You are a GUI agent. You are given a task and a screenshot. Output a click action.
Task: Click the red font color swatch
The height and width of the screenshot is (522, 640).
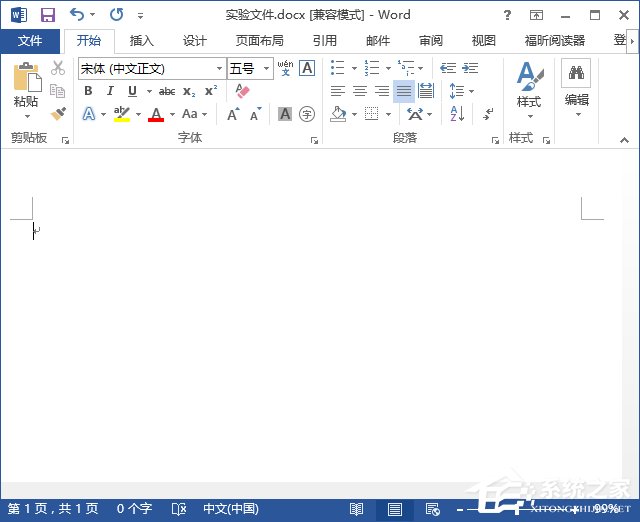[155, 114]
